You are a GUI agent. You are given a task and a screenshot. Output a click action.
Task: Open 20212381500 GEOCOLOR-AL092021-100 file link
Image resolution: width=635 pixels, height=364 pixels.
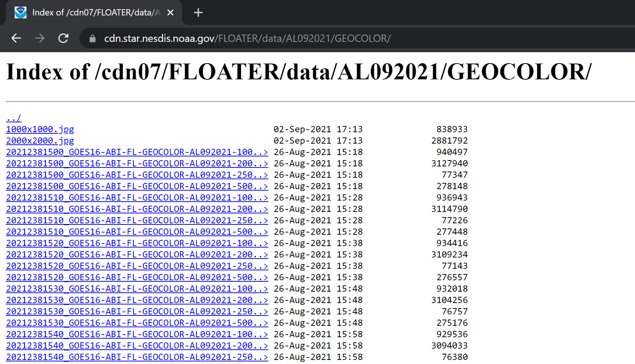(137, 152)
